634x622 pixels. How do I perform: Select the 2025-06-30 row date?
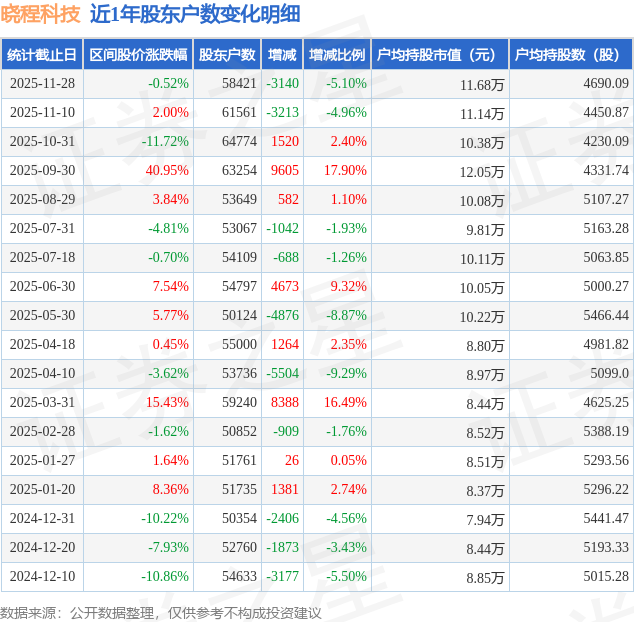coord(42,286)
